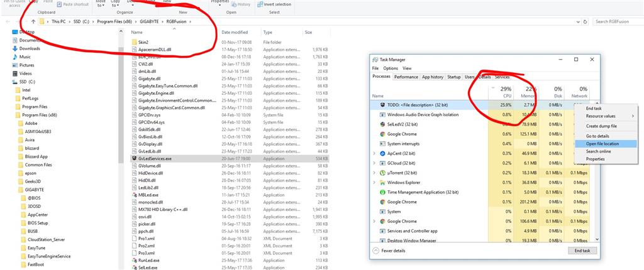Click the SelLed.exe file icon
The height and width of the screenshot is (270, 644).
click(x=135, y=267)
